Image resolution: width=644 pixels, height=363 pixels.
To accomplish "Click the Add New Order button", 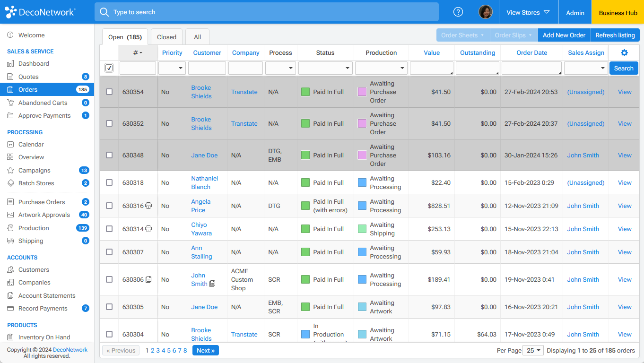I will (x=564, y=35).
